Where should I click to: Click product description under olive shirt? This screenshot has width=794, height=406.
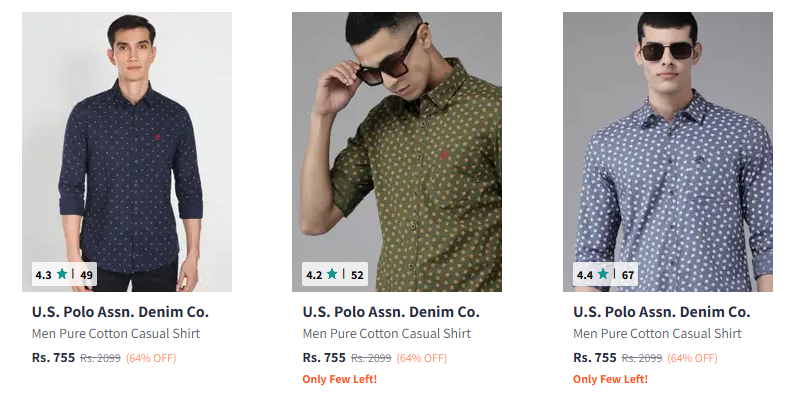click(x=387, y=334)
